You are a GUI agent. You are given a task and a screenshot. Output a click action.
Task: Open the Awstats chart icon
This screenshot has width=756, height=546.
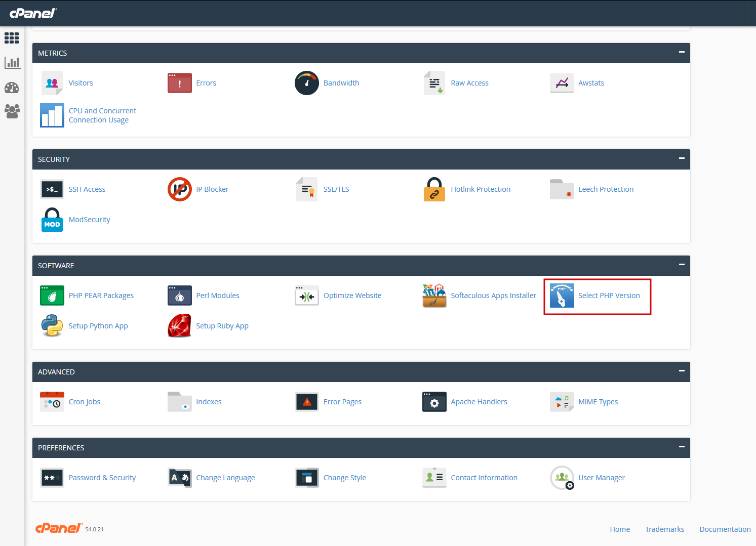point(562,83)
